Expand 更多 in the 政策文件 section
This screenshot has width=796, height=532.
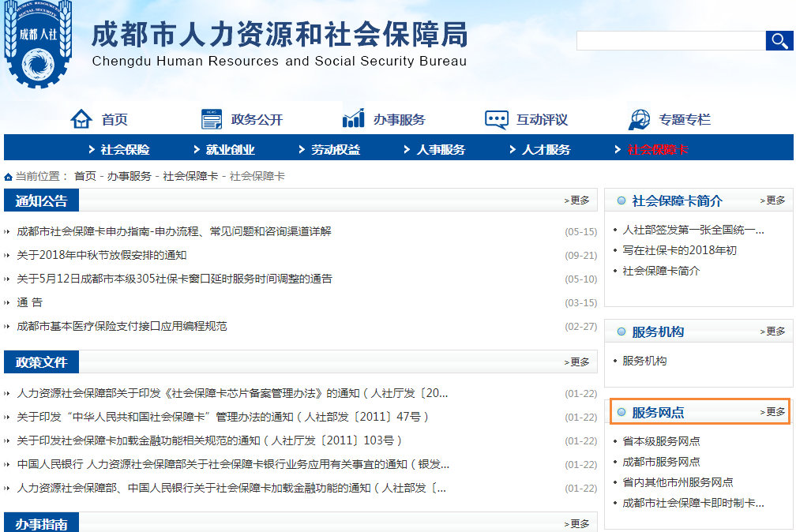[577, 362]
